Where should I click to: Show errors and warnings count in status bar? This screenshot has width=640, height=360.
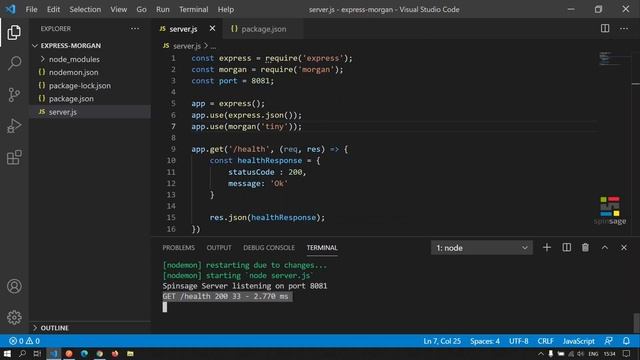tap(24, 341)
